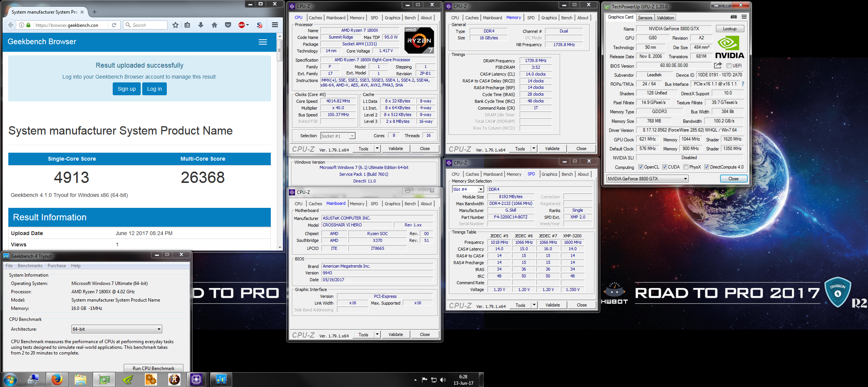Screen dimensions: 868x387
Task: Click Sign up button on Geekbench Browser
Action: point(126,89)
